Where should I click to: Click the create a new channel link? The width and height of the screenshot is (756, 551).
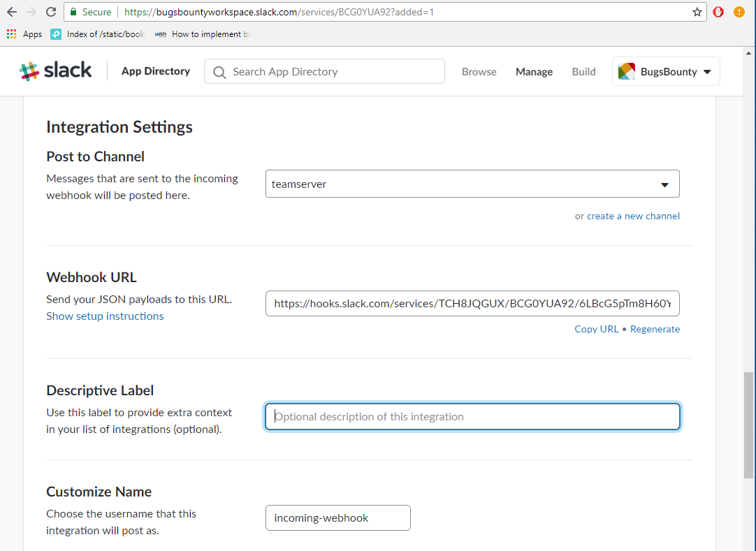pos(633,216)
